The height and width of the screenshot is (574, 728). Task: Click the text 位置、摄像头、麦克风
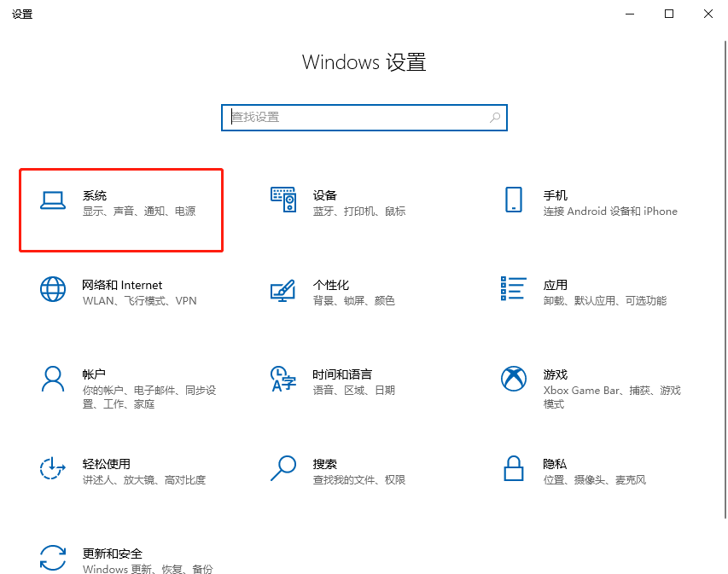point(594,480)
